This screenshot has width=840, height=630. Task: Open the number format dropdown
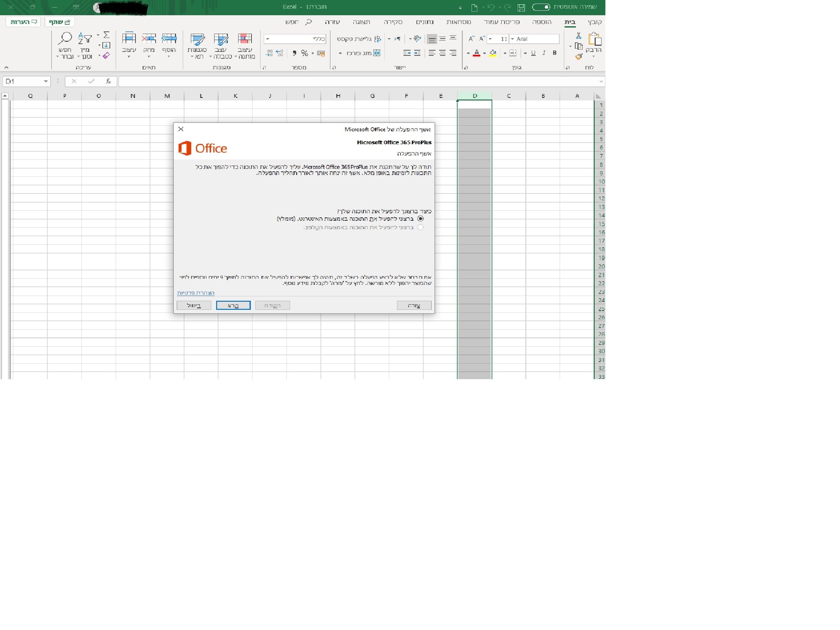click(x=268, y=39)
